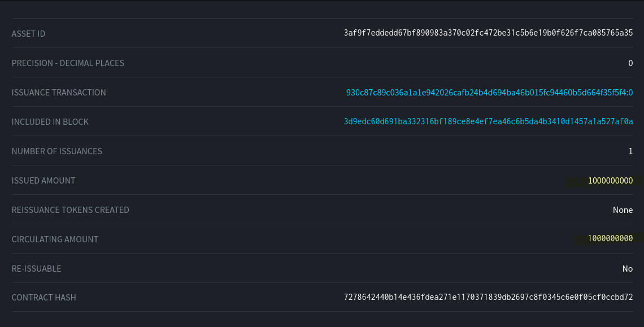Click the REISSUANCE TOKENS CREATED label
The height and width of the screenshot is (327, 644).
coord(71,210)
